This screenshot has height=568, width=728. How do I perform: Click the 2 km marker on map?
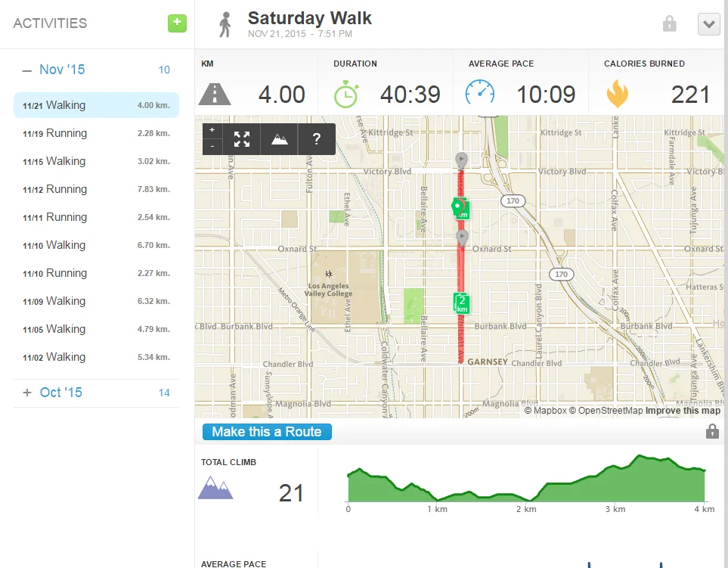(461, 303)
